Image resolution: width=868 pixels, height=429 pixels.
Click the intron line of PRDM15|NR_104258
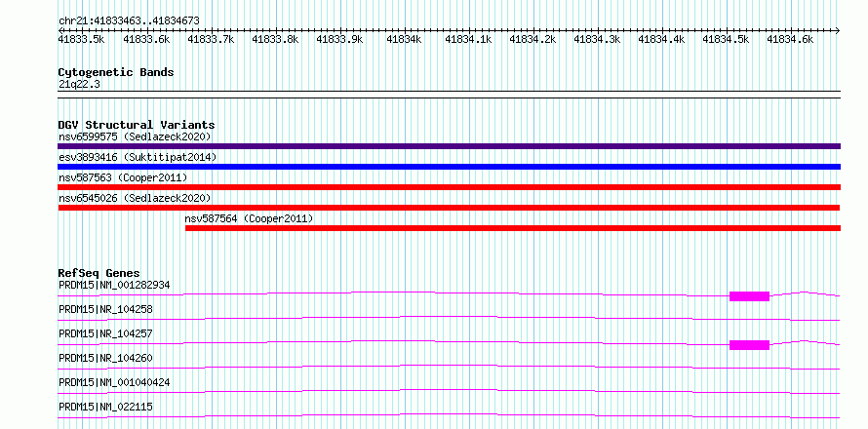click(449, 317)
